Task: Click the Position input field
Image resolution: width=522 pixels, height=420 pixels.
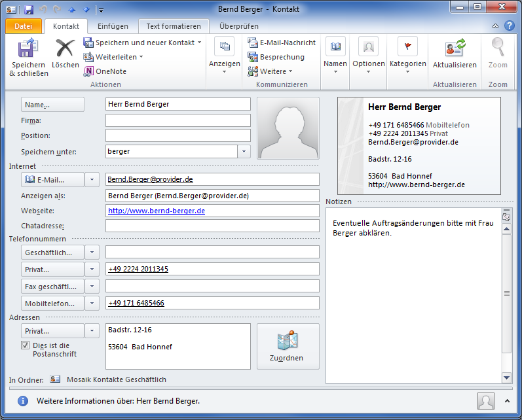Action: 178,135
